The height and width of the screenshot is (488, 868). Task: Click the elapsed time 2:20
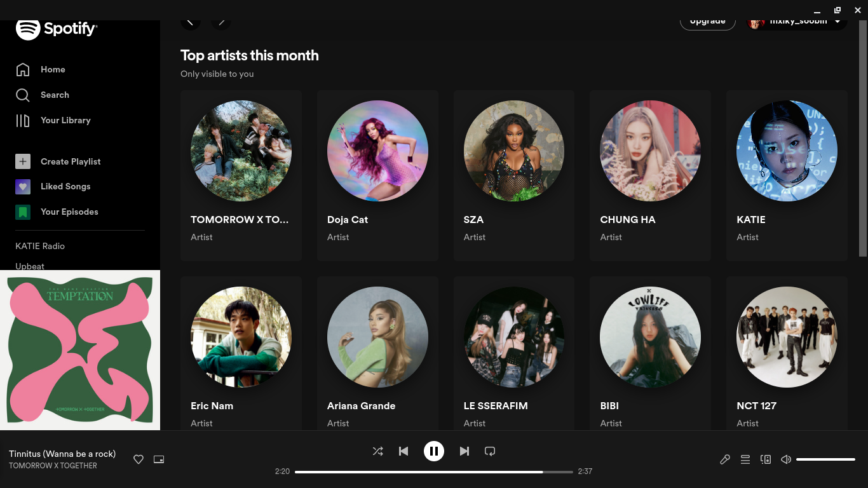point(282,471)
